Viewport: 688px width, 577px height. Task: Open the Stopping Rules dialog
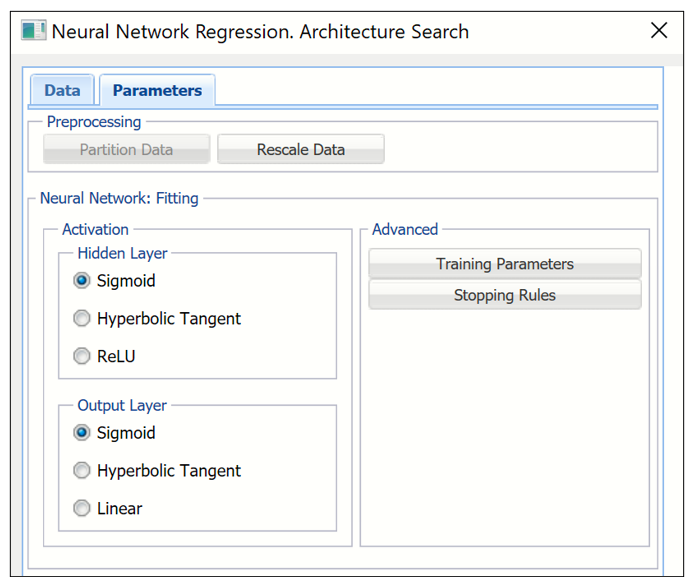point(504,295)
